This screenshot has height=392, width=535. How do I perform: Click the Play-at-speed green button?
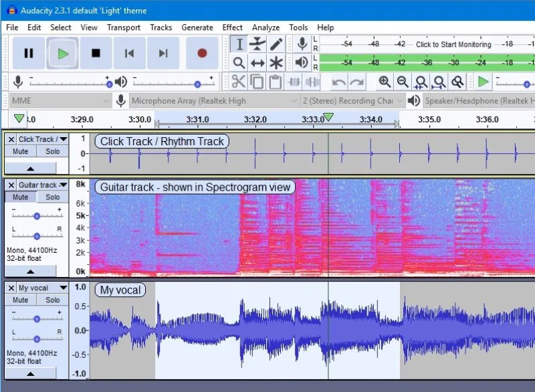click(x=483, y=82)
